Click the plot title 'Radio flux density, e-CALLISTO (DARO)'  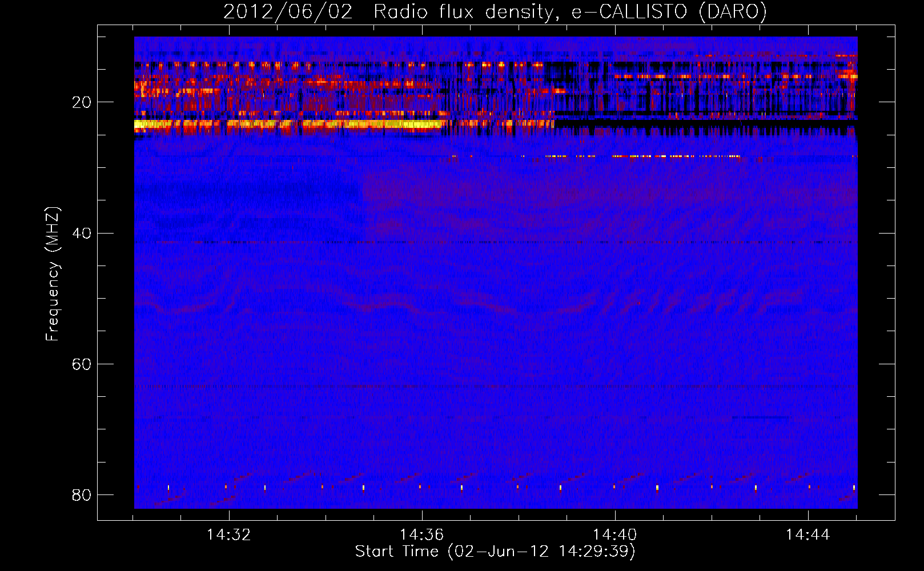pos(570,12)
